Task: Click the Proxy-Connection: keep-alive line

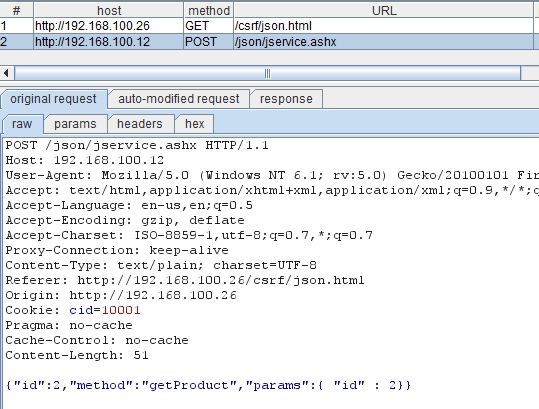Action: (117, 250)
